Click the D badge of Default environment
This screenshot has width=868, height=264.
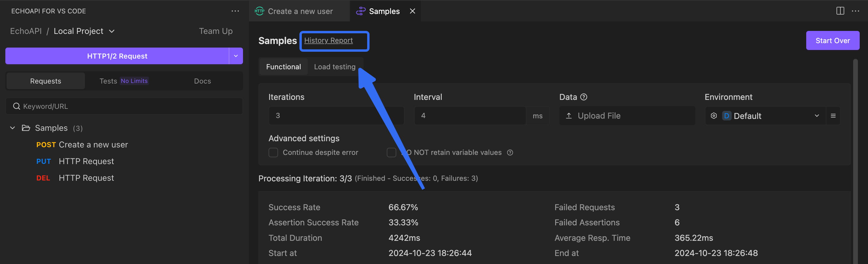[727, 116]
